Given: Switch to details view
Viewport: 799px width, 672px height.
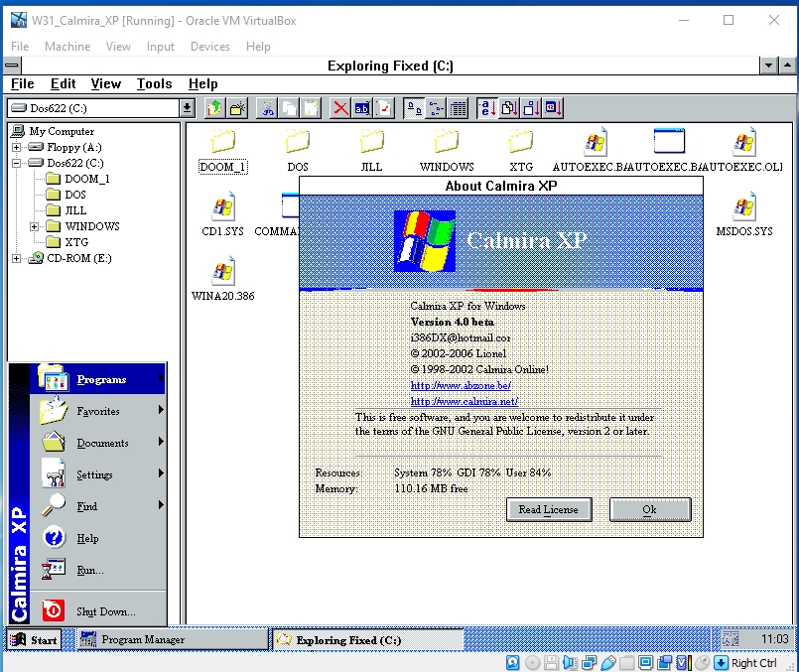Looking at the screenshot, I should (x=458, y=108).
